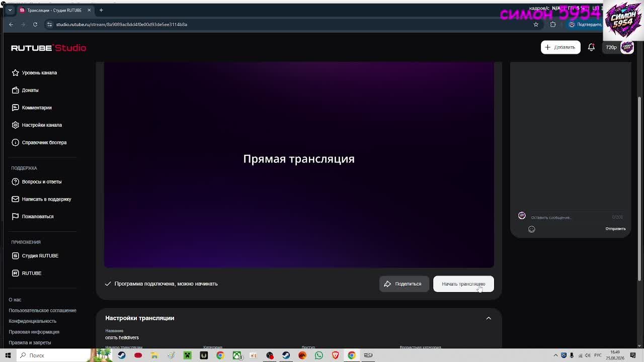
Task: Open a new browser tab
Action: (x=101, y=10)
